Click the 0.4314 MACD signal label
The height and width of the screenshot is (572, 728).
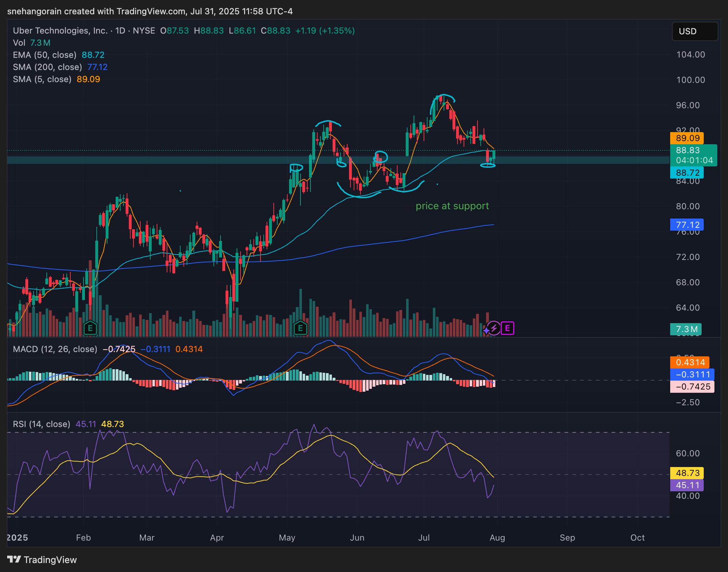click(x=690, y=362)
